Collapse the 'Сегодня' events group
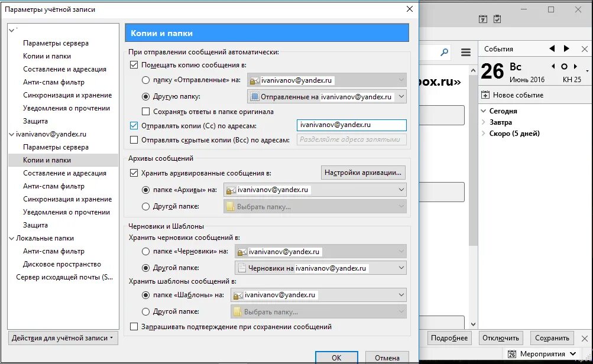 (483, 110)
